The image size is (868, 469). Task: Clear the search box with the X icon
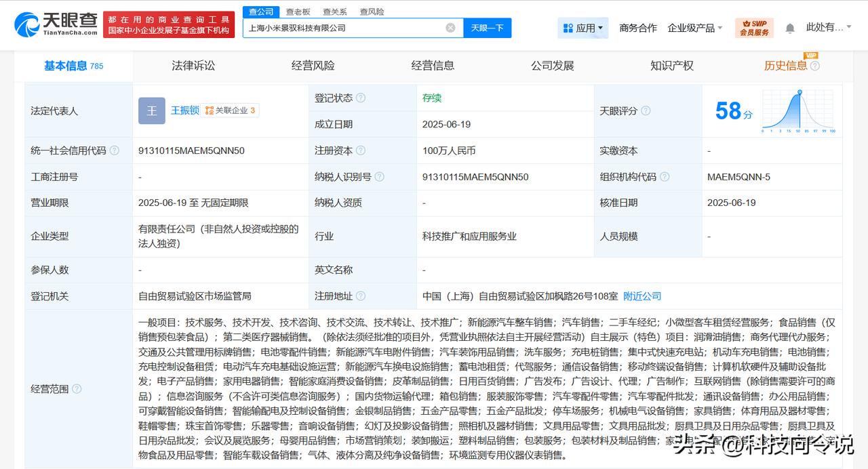click(x=450, y=28)
